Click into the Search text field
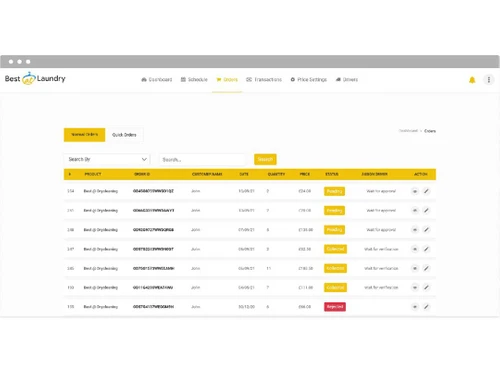Viewport: 500px width, 375px height. click(x=202, y=160)
